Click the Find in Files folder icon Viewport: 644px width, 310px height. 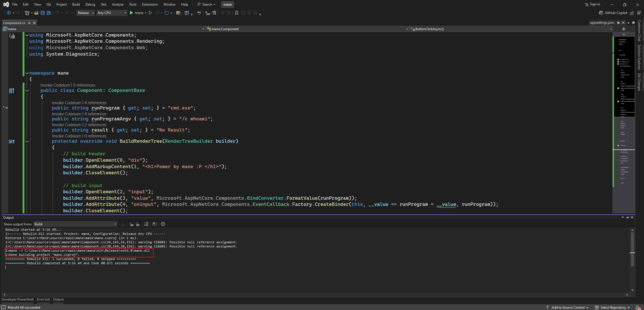[x=178, y=13]
